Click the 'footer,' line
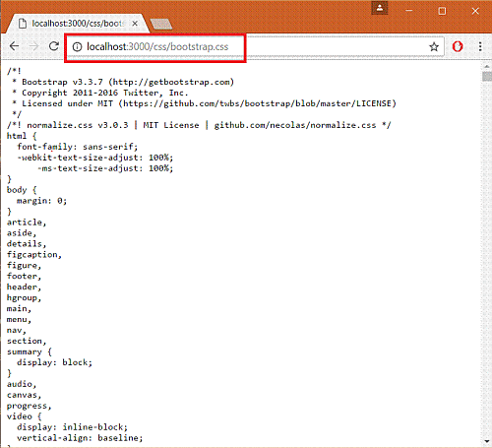The height and width of the screenshot is (448, 492). point(24,277)
